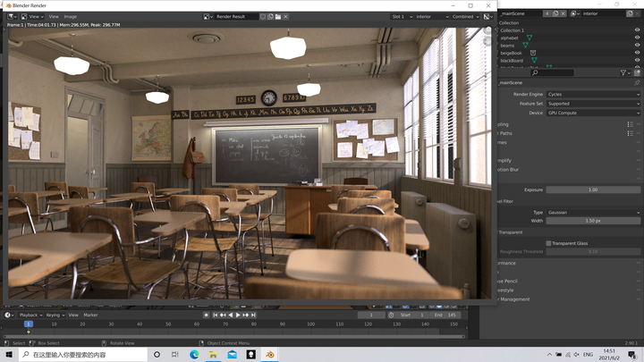Click the interior view layer name field
The height and width of the screenshot is (362, 644).
[x=603, y=13]
